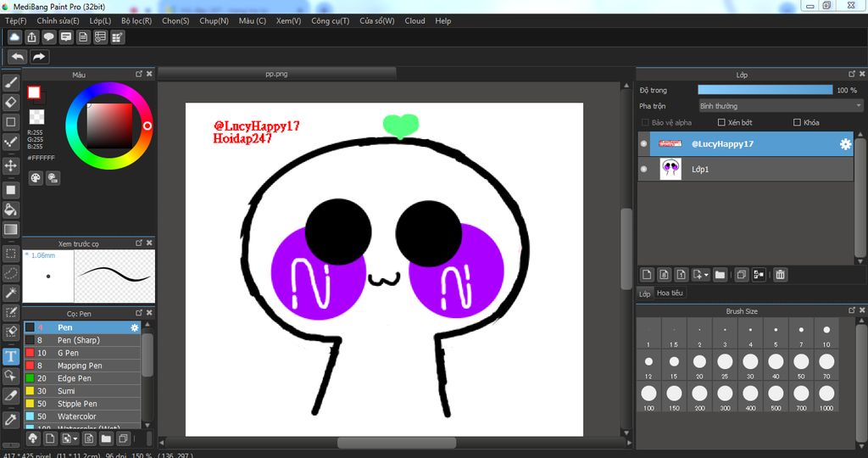Image resolution: width=868 pixels, height=458 pixels.
Task: Delete layer with the trash icon
Action: 780,274
